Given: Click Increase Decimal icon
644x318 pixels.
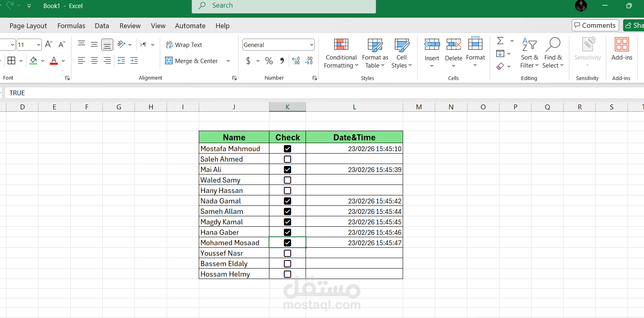Looking at the screenshot, I should [296, 61].
